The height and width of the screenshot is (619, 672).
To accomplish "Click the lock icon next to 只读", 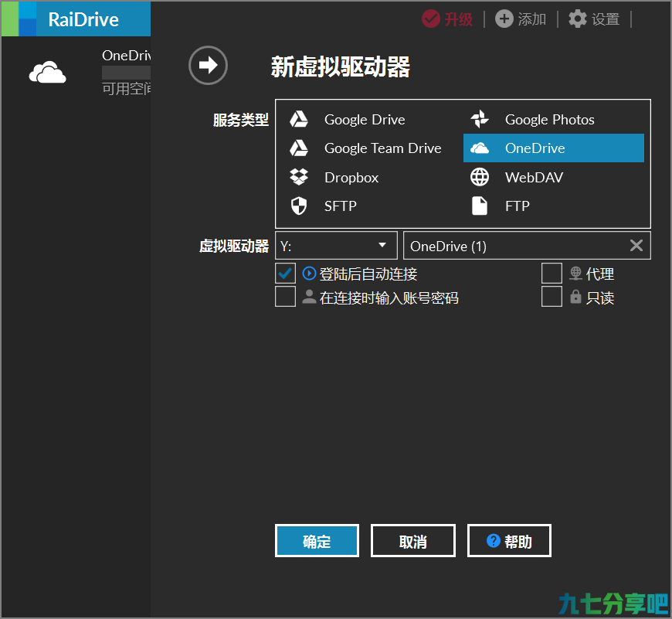I will 575,296.
